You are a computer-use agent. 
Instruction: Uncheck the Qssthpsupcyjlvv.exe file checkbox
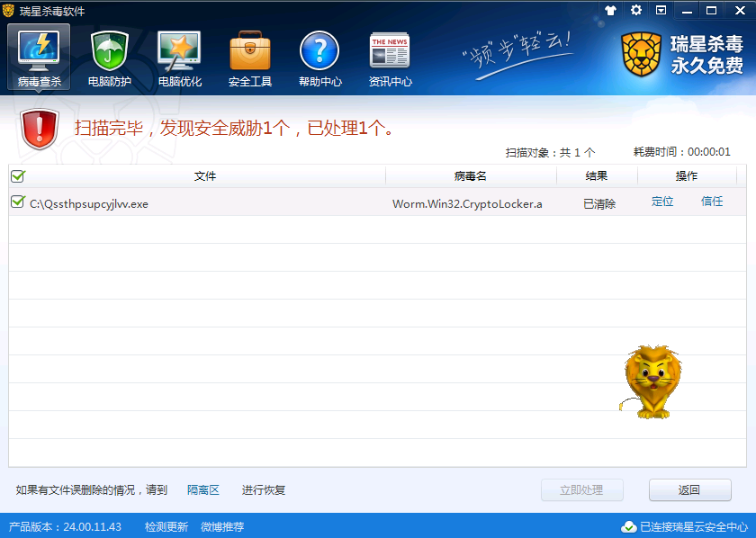pyautogui.click(x=17, y=202)
